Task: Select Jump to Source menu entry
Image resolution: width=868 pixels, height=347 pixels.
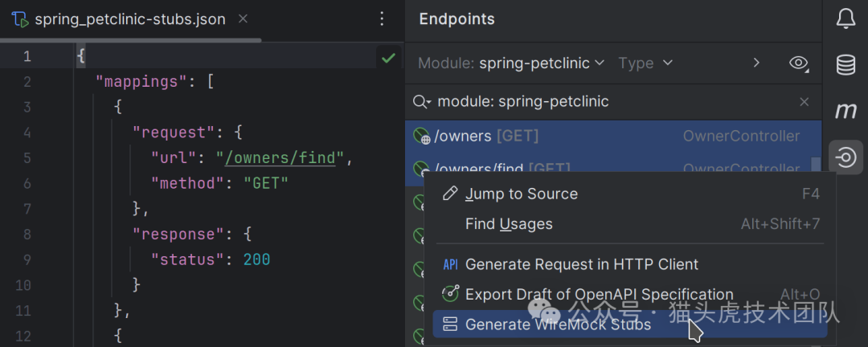Action: (x=521, y=194)
